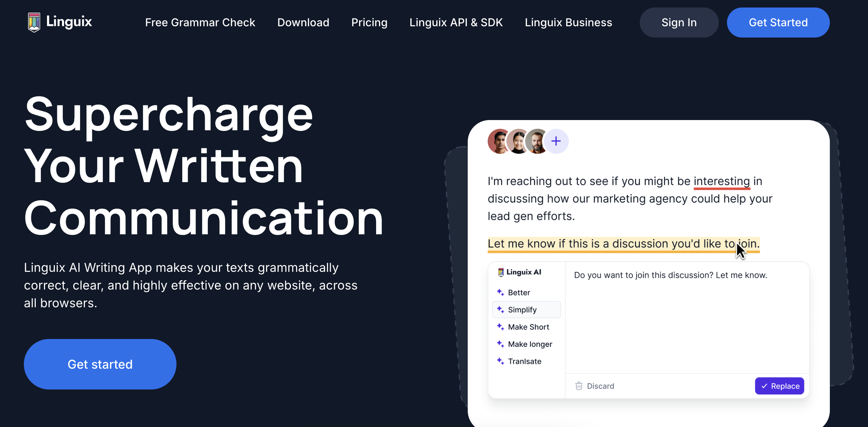Viewport: 868px width, 427px height.
Task: Open the Pricing page
Action: (x=369, y=22)
